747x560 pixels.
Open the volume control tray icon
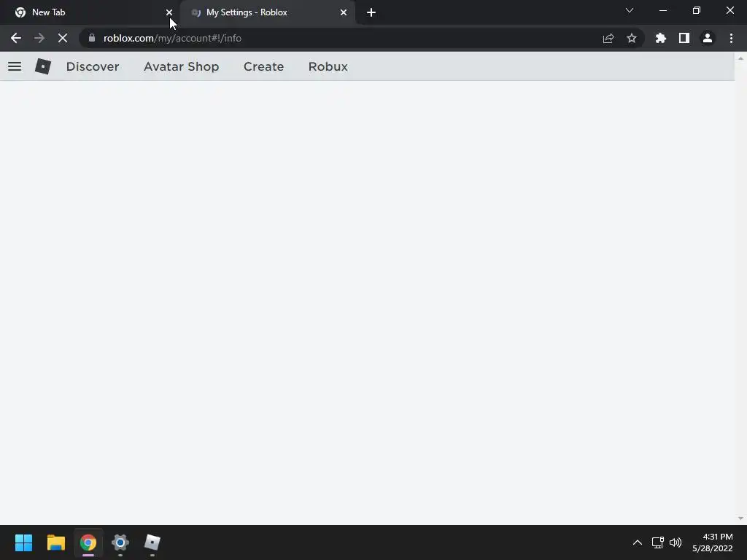(x=676, y=542)
